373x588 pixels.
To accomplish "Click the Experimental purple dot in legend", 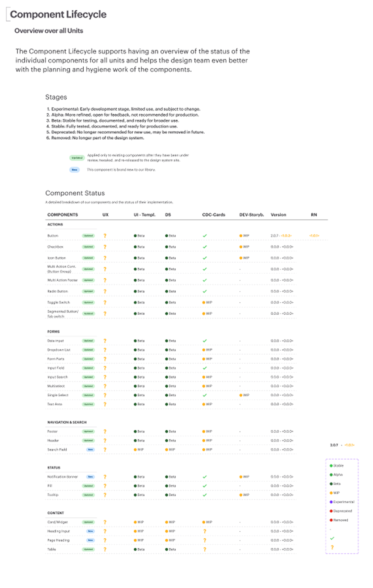I will click(331, 502).
